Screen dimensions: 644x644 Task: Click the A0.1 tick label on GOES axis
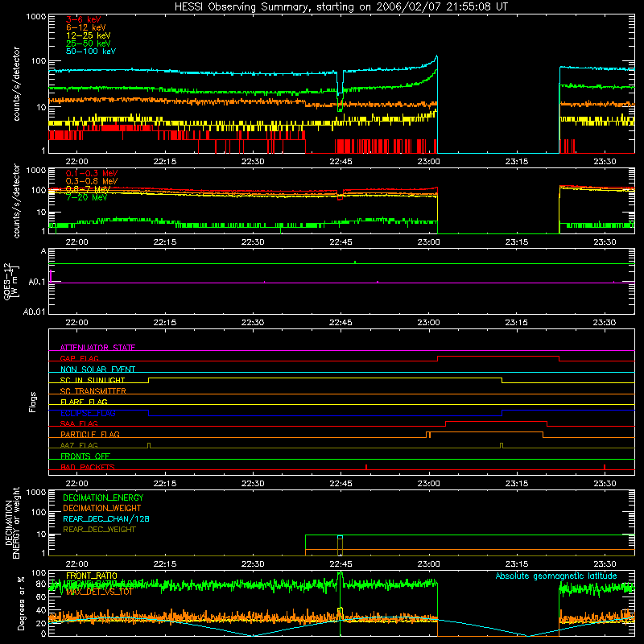(x=36, y=283)
